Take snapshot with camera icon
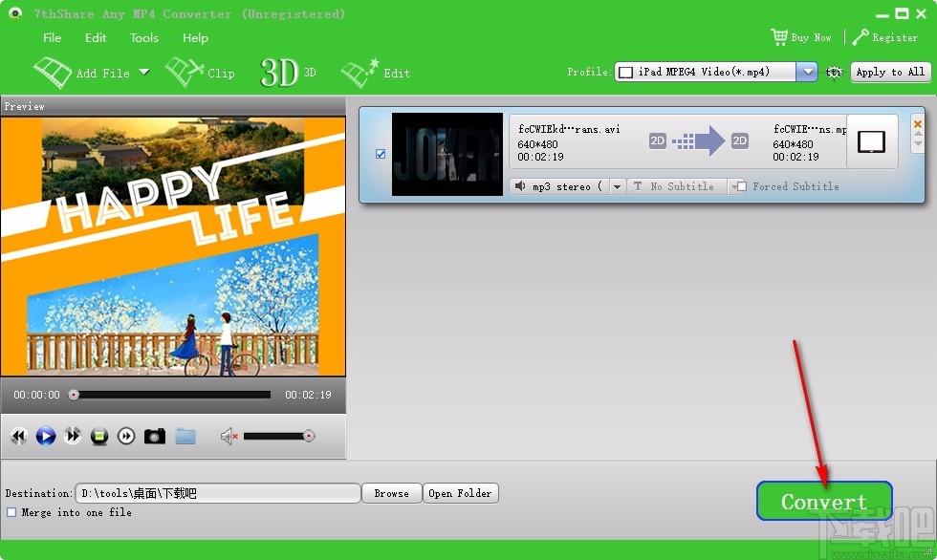 tap(154, 437)
